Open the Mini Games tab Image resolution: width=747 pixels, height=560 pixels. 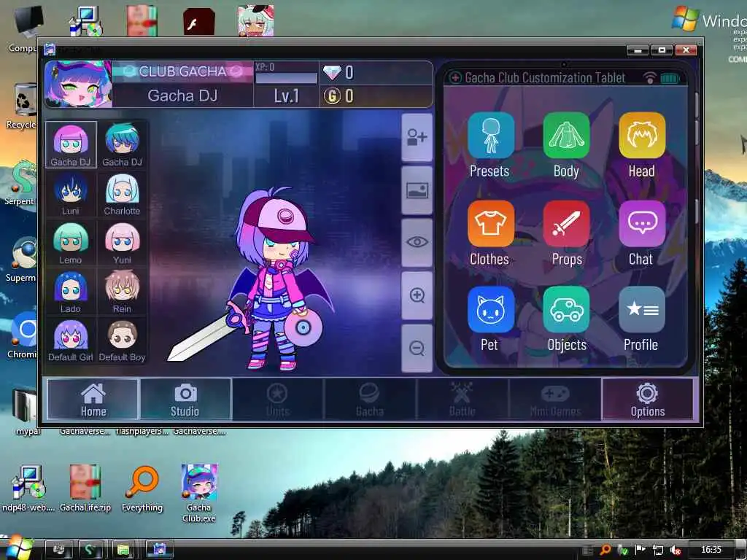tap(554, 400)
